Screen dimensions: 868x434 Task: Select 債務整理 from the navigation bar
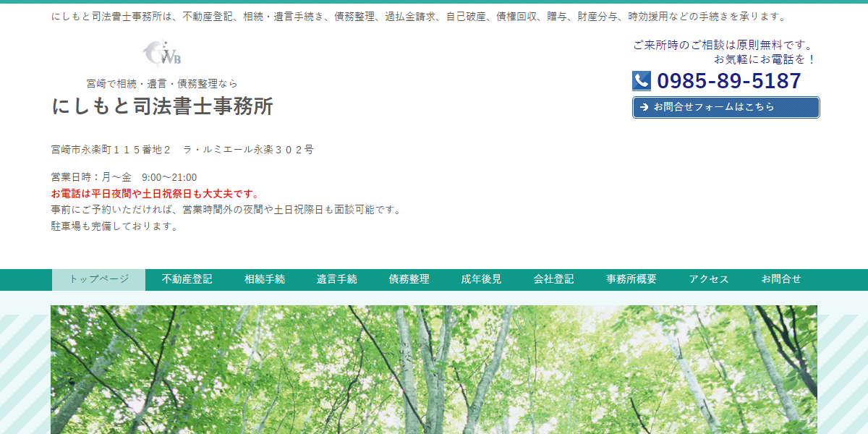pos(409,278)
